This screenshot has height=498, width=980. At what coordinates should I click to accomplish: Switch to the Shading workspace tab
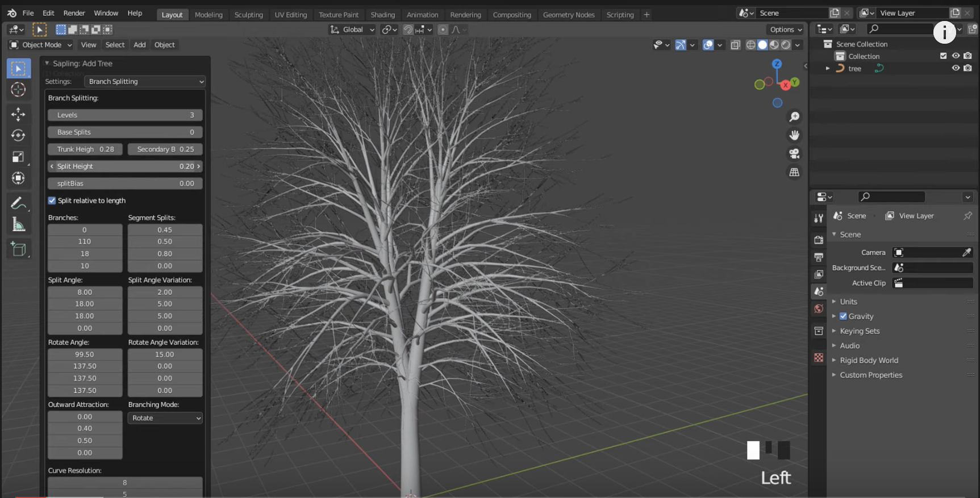383,15
